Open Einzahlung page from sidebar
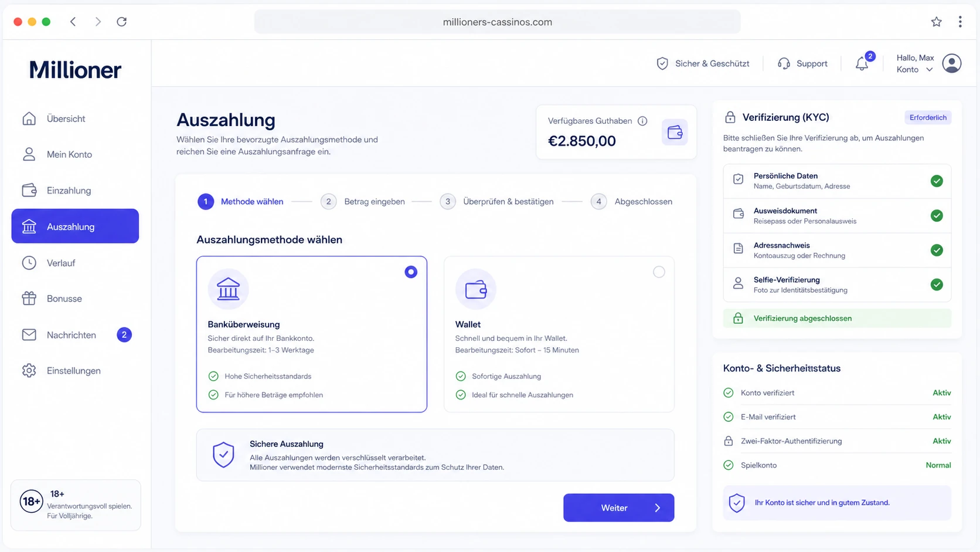Screen dimensions: 980x552 75,190
